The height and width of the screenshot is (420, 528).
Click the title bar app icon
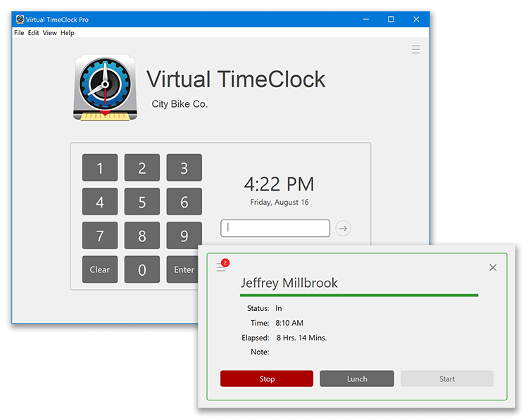tap(20, 19)
